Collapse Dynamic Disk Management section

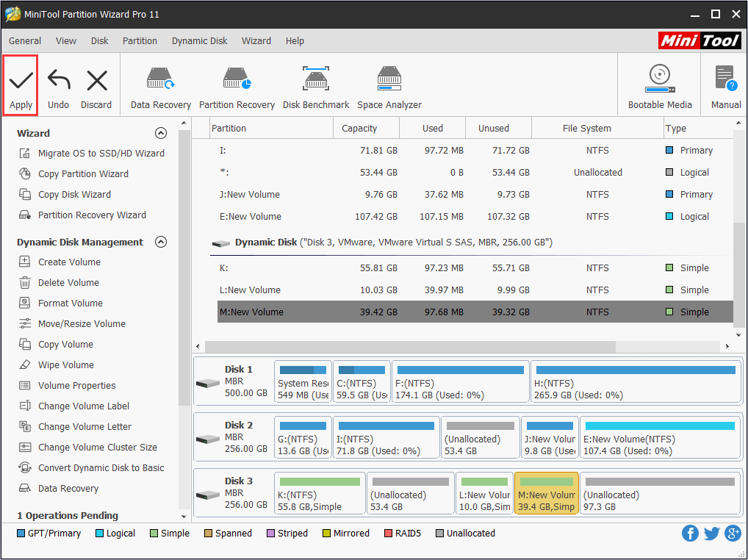pyautogui.click(x=161, y=242)
